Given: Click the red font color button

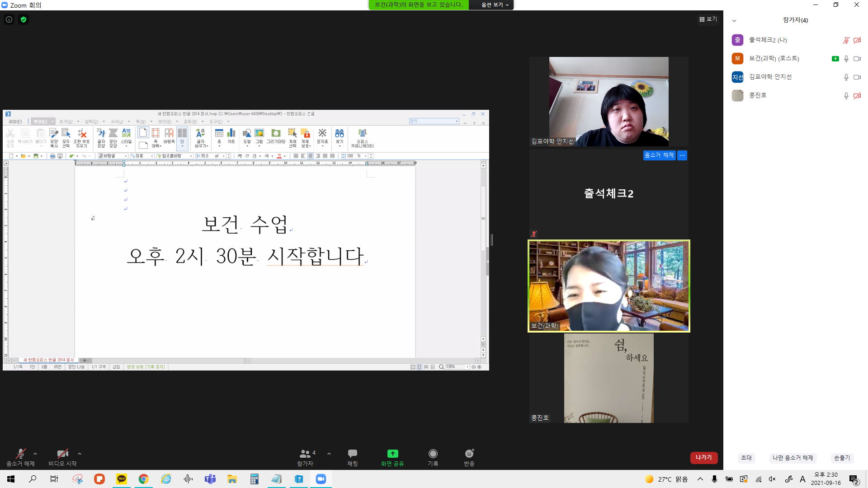Looking at the screenshot, I should coord(279,156).
